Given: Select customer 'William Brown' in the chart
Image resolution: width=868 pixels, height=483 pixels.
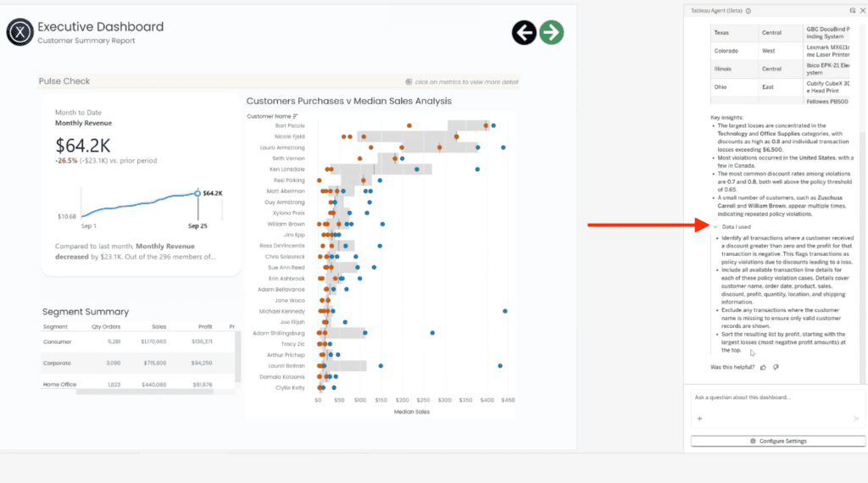Looking at the screenshot, I should coord(287,224).
